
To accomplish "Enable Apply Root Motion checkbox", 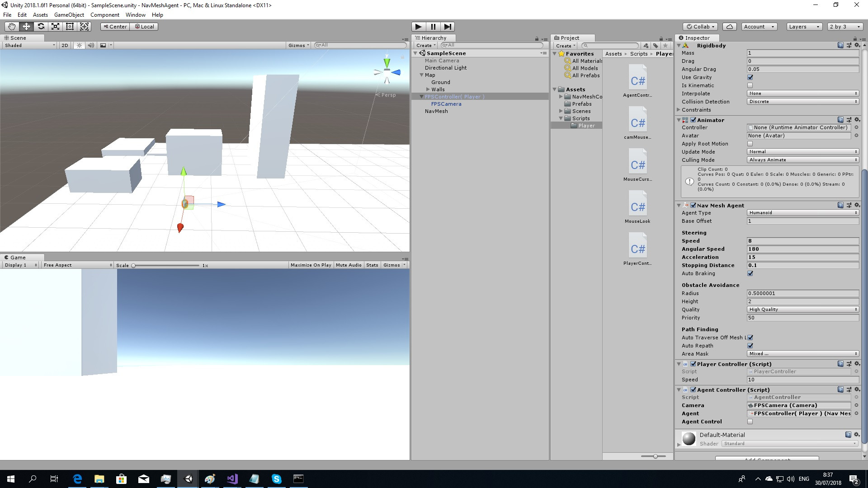I will click(x=750, y=144).
